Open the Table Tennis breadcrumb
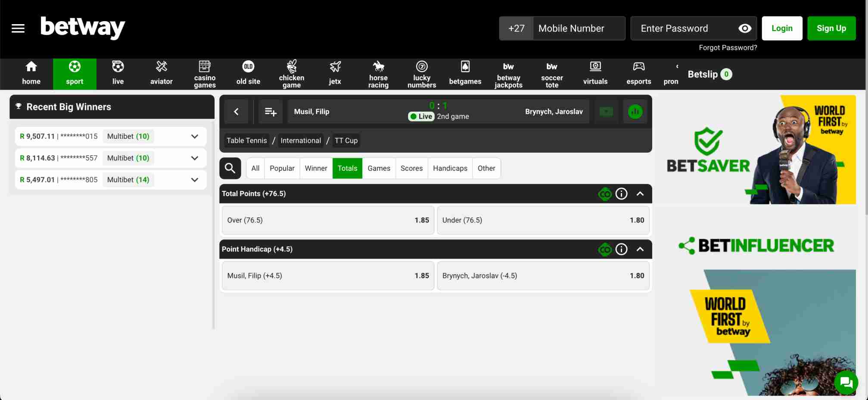 click(247, 141)
